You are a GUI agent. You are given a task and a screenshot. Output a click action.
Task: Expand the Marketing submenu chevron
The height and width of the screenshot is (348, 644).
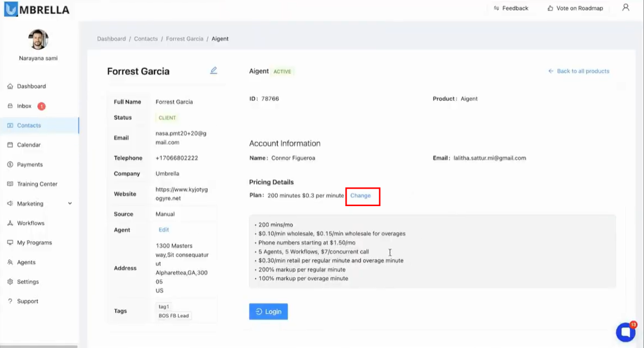click(x=70, y=204)
